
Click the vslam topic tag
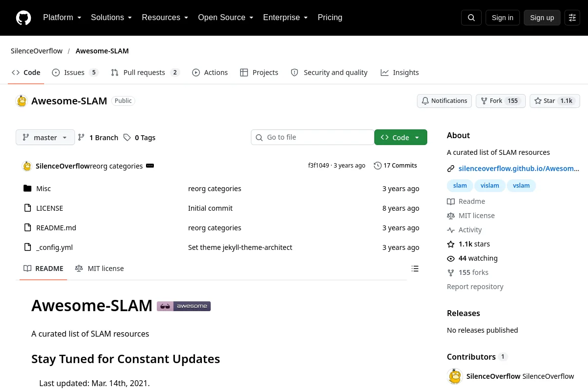tap(521, 186)
